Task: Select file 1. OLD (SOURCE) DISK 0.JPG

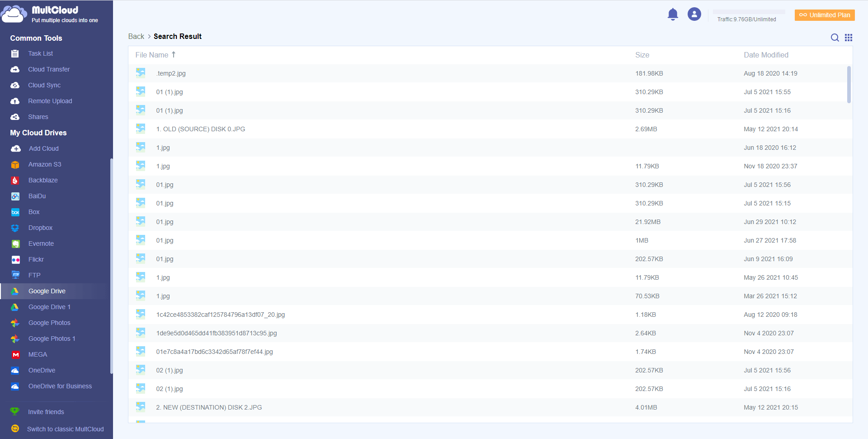Action: coord(490,129)
